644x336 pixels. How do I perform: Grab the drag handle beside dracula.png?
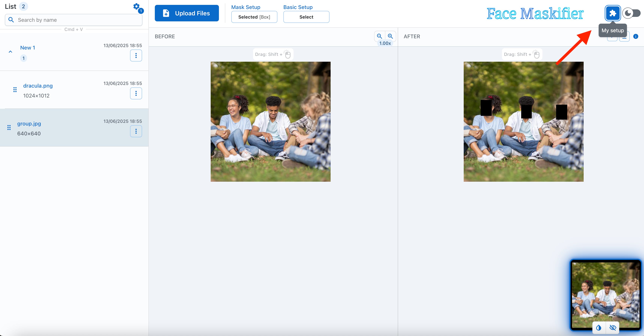15,90
